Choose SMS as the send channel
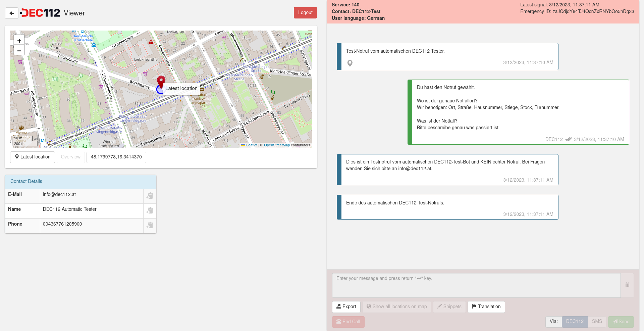Image resolution: width=644 pixels, height=331 pixels. (x=597, y=322)
